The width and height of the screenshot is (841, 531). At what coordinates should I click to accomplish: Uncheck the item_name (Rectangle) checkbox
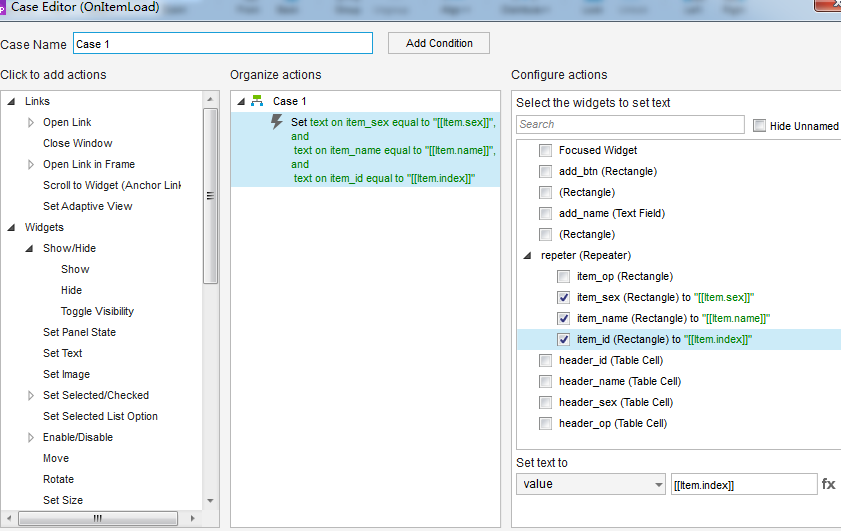click(x=564, y=318)
